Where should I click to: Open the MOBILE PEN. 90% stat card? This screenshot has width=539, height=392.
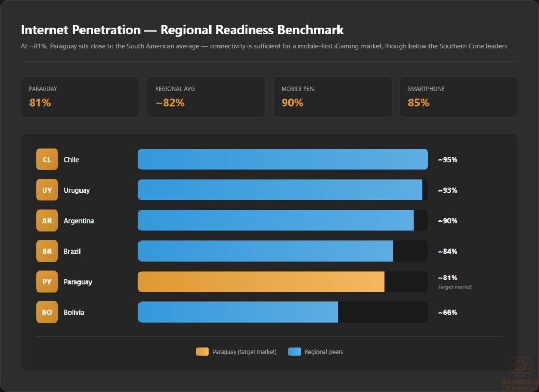(x=333, y=97)
